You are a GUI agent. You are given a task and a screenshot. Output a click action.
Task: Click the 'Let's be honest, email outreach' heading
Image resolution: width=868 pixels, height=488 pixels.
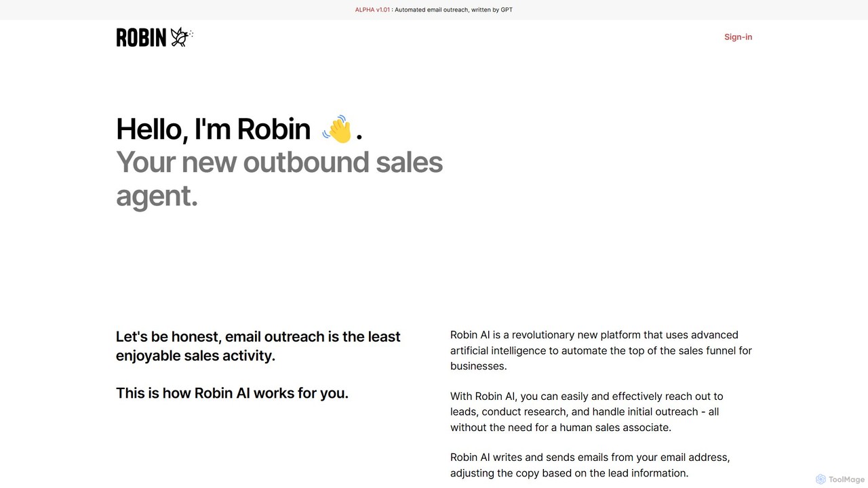tap(258, 336)
